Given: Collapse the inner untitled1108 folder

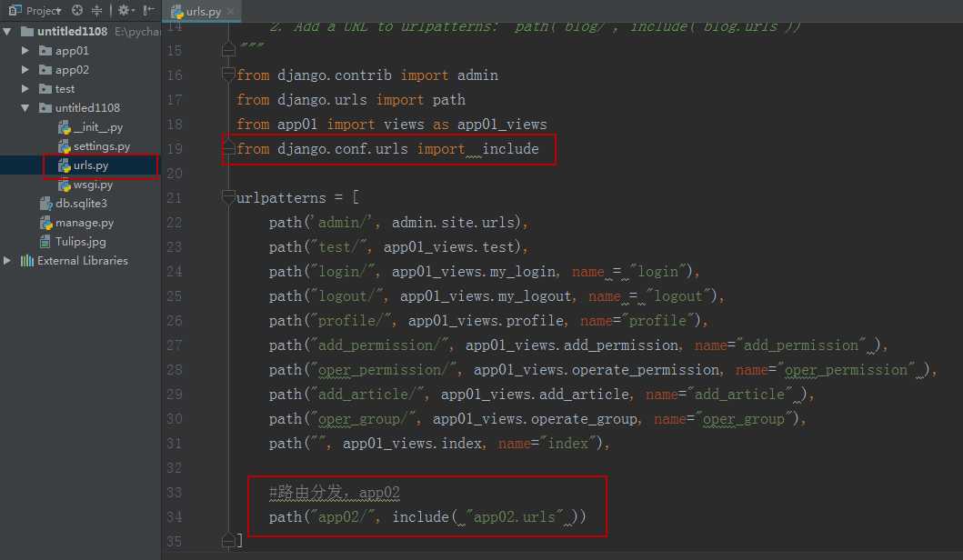Looking at the screenshot, I should [x=25, y=107].
